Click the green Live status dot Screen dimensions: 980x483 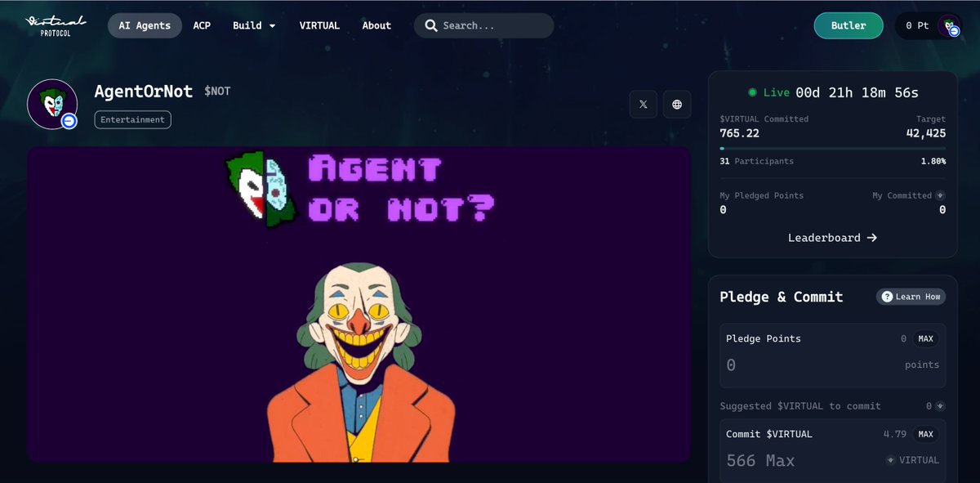(x=751, y=92)
